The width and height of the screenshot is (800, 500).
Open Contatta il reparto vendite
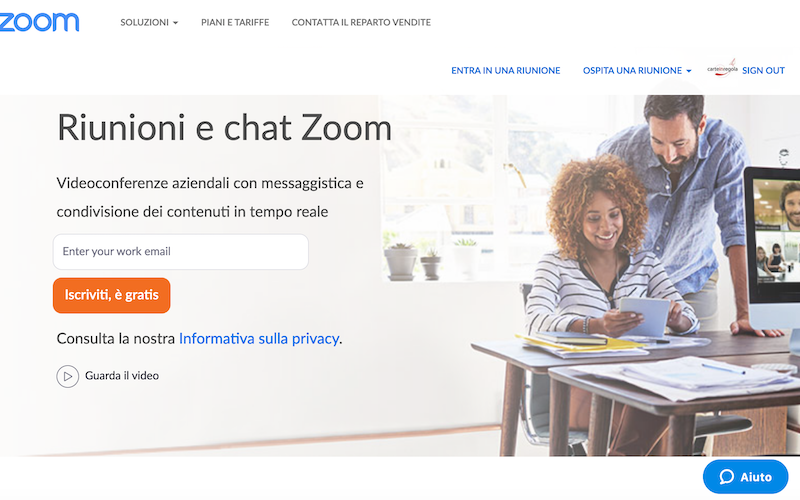pyautogui.click(x=361, y=22)
